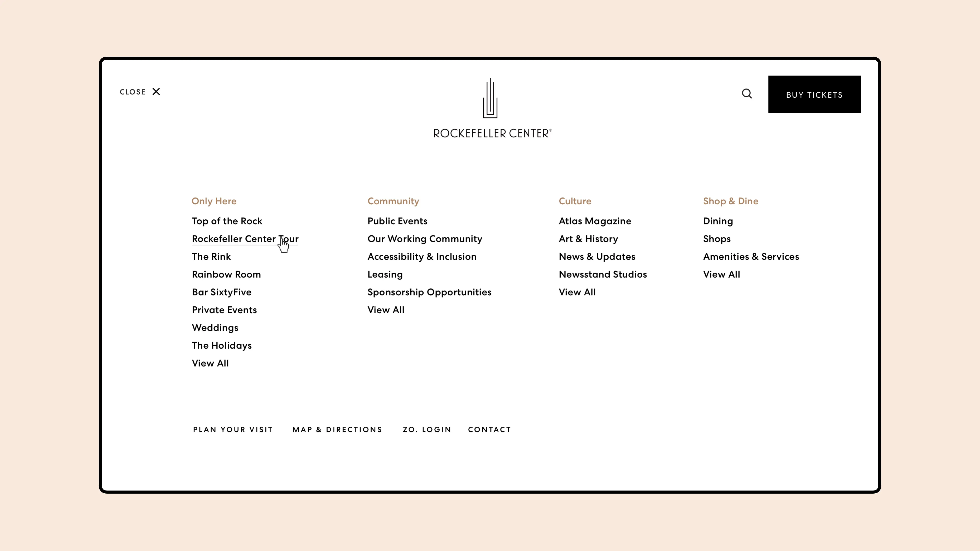Select Rainbow Room menu item
The image size is (980, 551).
click(226, 274)
